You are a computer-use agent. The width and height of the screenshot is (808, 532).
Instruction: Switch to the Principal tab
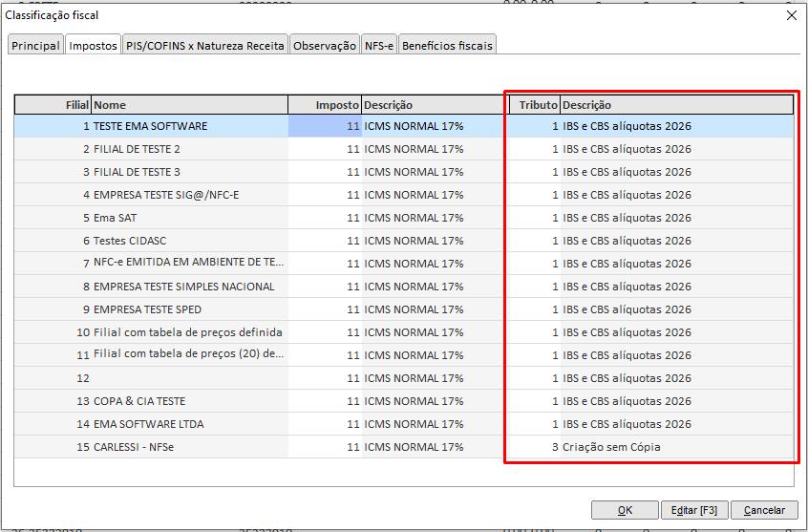coord(35,46)
